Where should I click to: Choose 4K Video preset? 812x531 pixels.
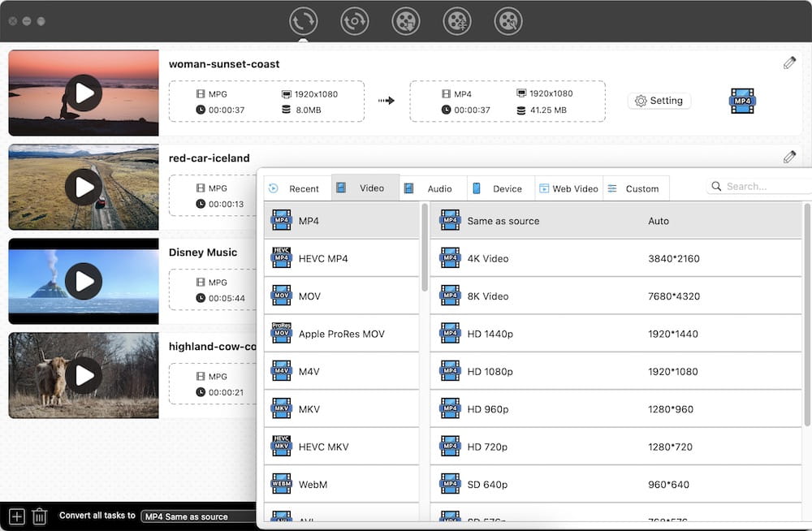click(x=615, y=258)
